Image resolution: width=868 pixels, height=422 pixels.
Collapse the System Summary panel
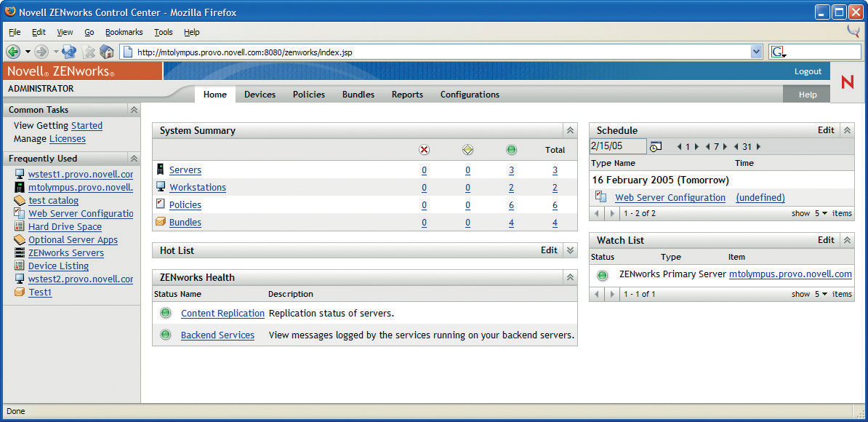pyautogui.click(x=570, y=131)
